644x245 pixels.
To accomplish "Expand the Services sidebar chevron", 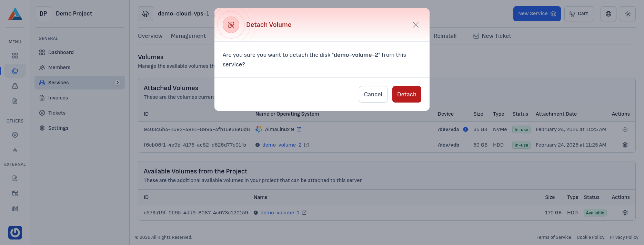I will [118, 83].
